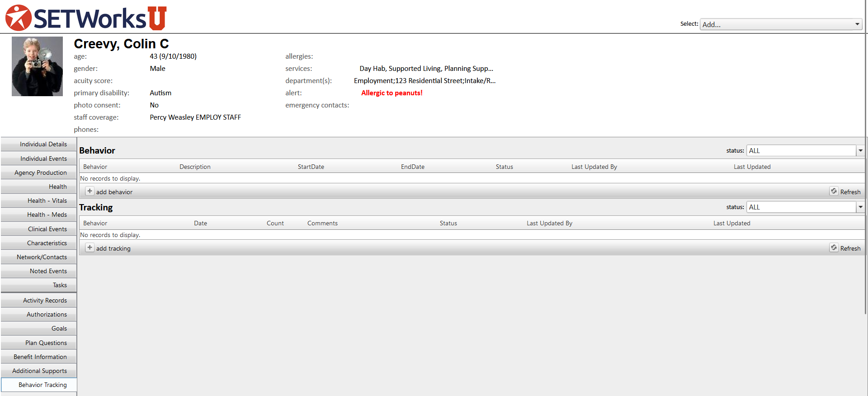The image size is (868, 396).
Task: Click the Creevy, Colin C name heading
Action: point(121,43)
